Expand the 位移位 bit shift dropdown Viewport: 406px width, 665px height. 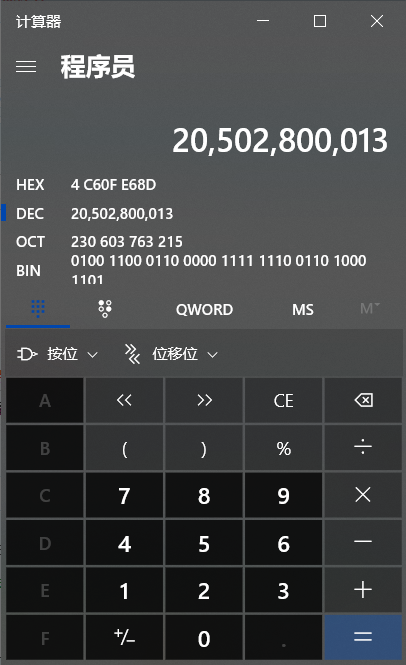[171, 354]
